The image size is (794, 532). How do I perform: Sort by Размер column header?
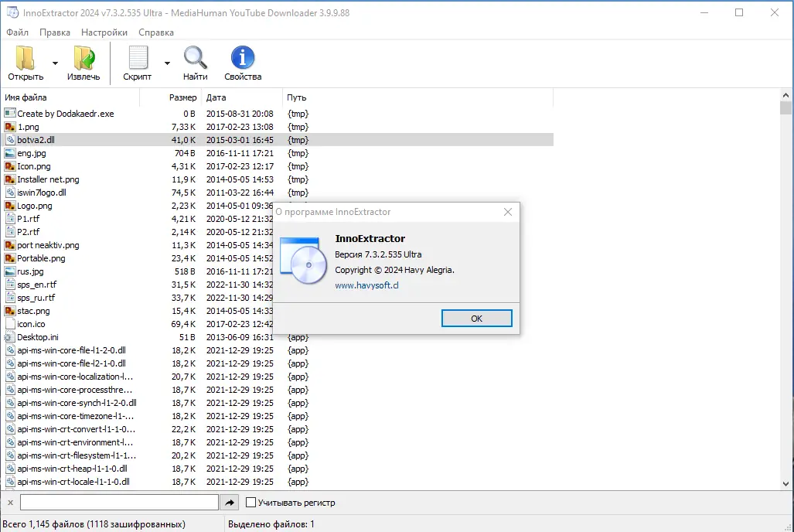[171, 97]
